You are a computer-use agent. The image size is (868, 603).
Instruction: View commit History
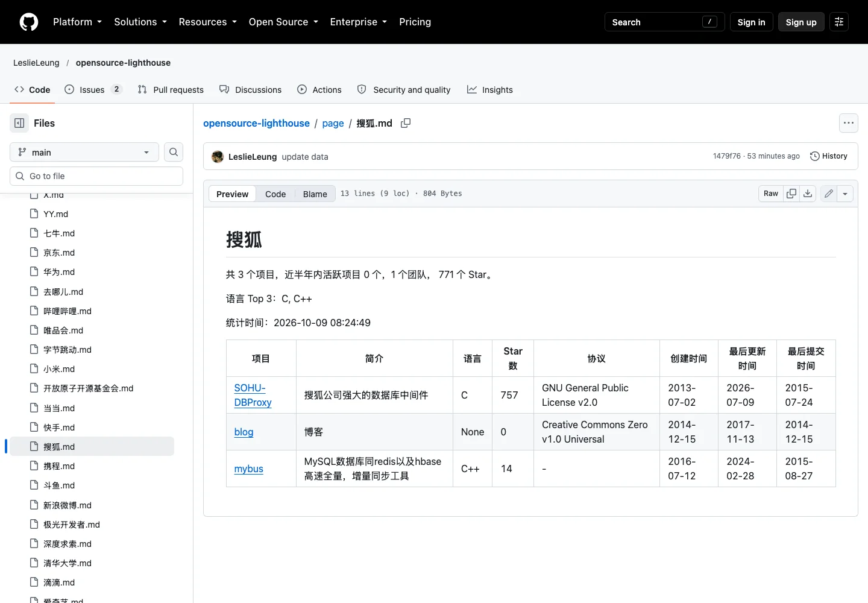[829, 156]
